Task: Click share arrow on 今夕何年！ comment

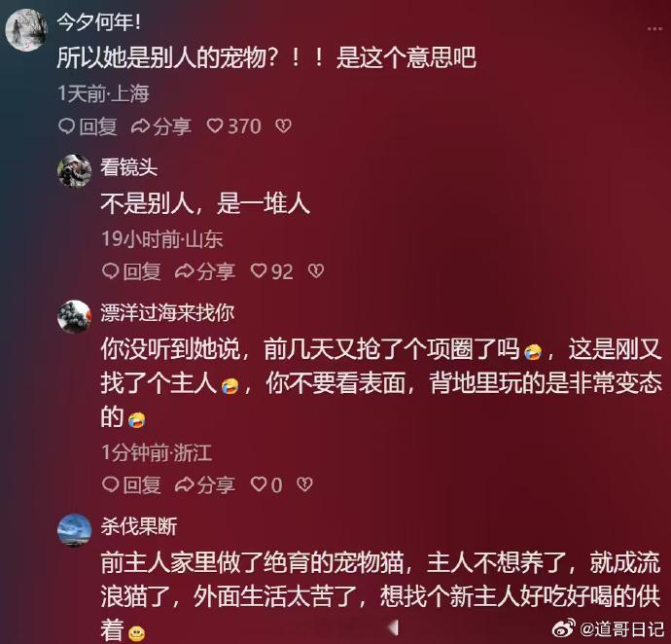Action: point(160,126)
